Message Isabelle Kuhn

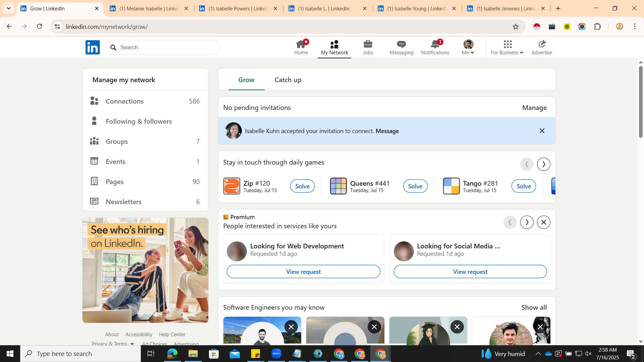tap(387, 131)
